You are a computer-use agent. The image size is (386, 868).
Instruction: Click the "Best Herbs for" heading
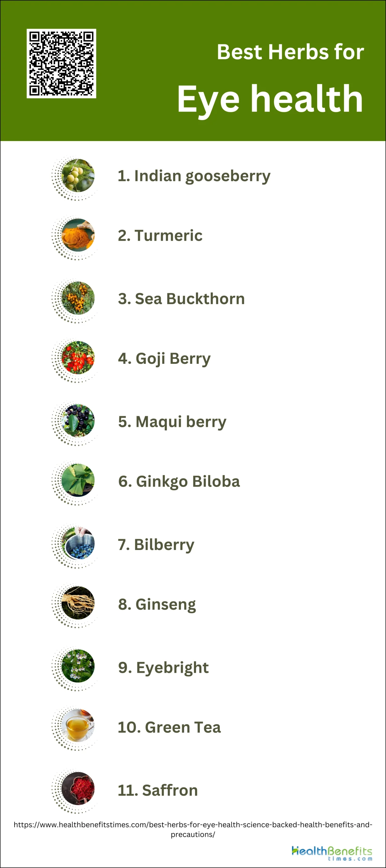pyautogui.click(x=290, y=52)
